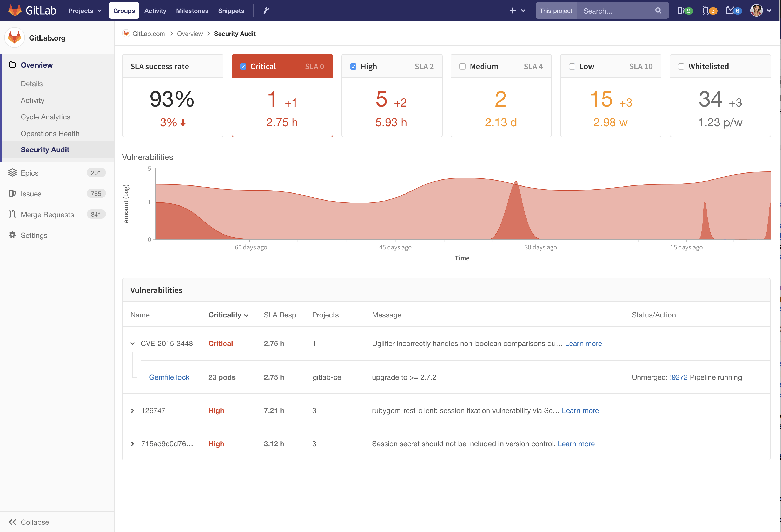The width and height of the screenshot is (781, 532).
Task: Click the Issues count badge 785
Action: pos(96,194)
